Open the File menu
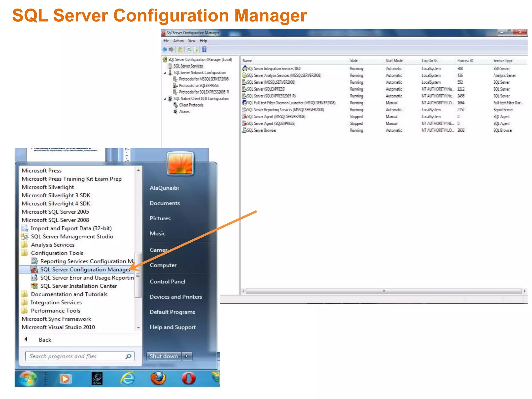532x399 pixels. (x=166, y=41)
